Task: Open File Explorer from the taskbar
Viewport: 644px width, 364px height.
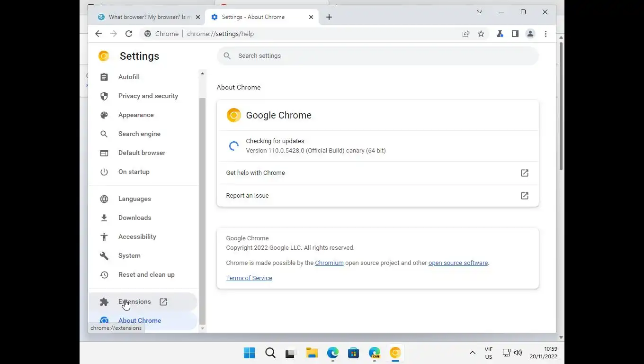Action: (x=312, y=353)
